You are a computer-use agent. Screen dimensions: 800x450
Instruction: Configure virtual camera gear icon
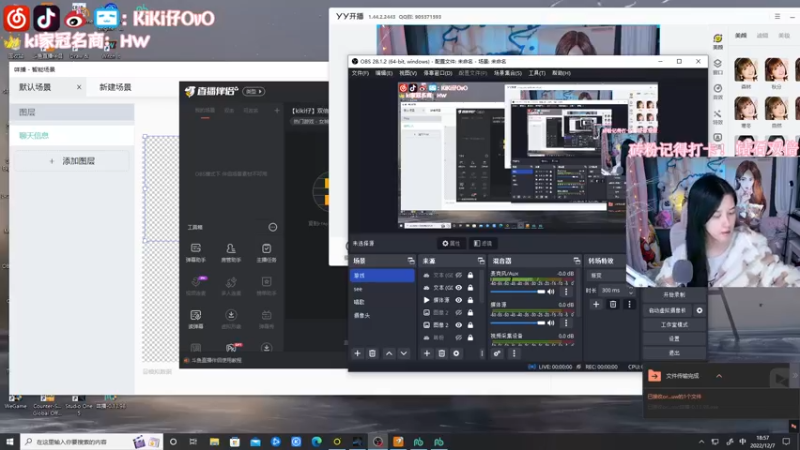tap(699, 310)
